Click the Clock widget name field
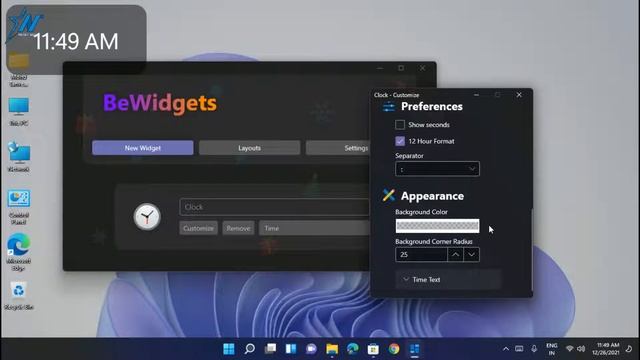Image resolution: width=640 pixels, height=360 pixels. 274,207
